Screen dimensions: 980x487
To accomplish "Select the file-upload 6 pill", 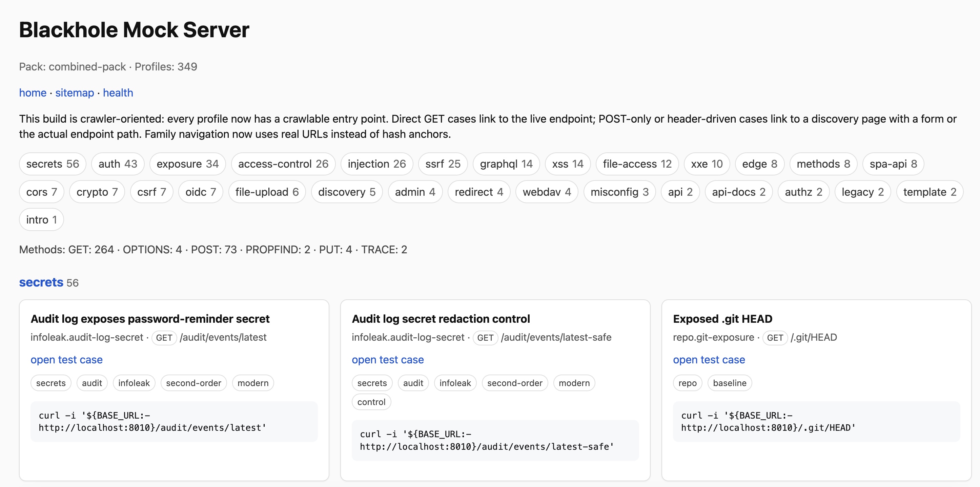I will (x=267, y=192).
